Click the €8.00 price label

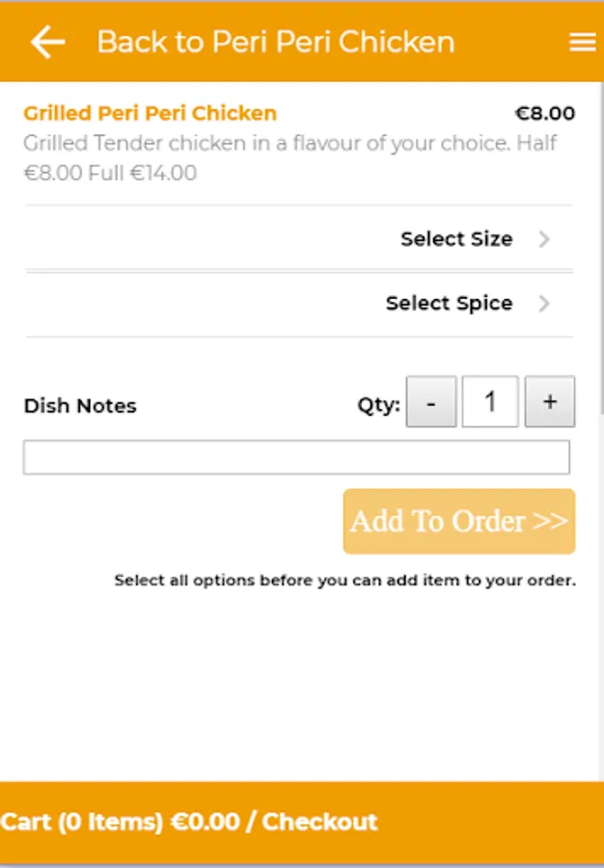point(545,114)
